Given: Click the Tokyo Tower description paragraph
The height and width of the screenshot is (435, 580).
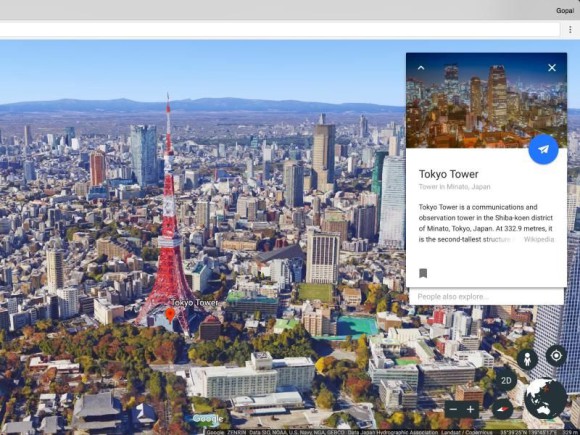Looking at the screenshot, I should coord(486,223).
